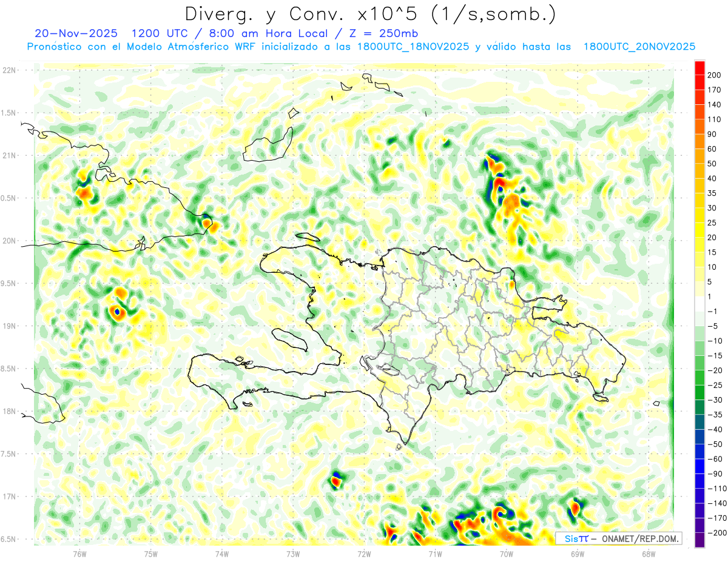Click the dark purple swatch at colorbar bottom

[x=699, y=540]
